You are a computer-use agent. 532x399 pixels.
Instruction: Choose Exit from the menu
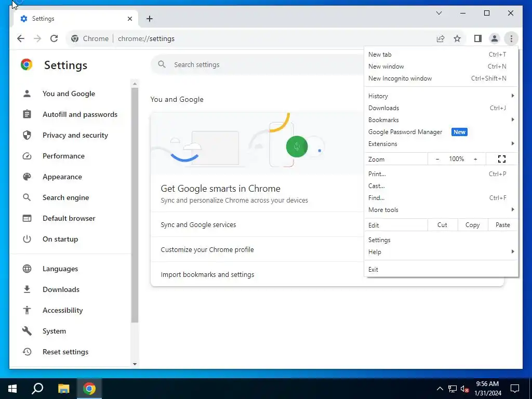(x=441, y=270)
